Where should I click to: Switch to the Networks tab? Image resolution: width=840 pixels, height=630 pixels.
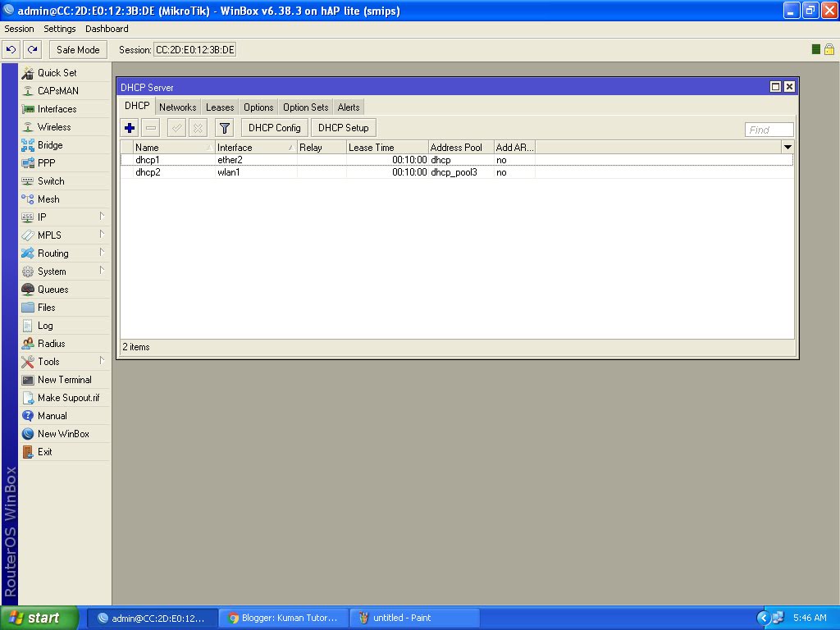[178, 107]
